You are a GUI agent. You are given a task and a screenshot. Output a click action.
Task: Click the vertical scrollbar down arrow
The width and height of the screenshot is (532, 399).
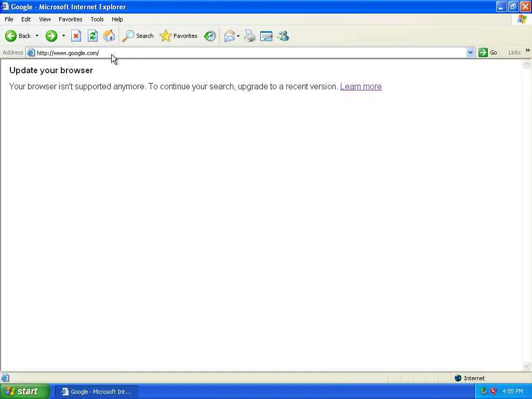point(527,366)
